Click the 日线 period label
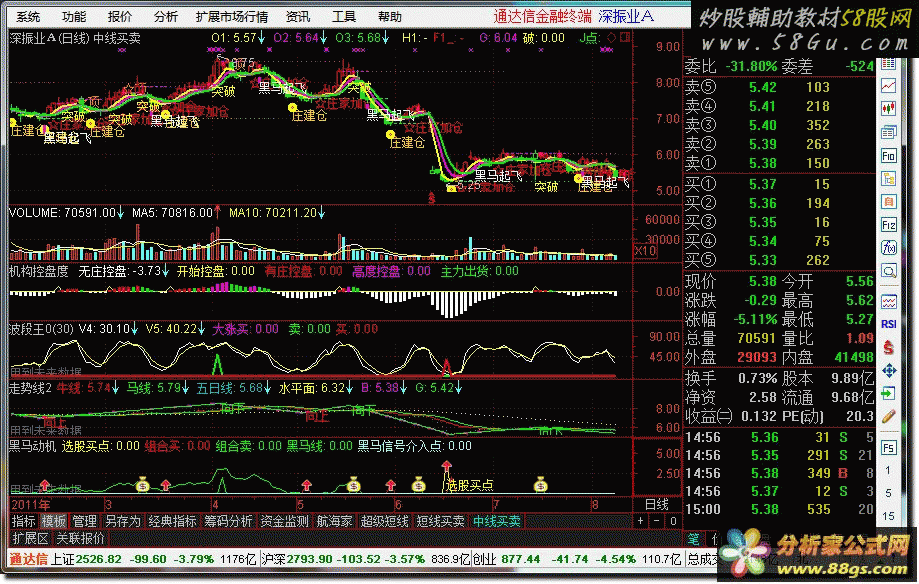This screenshot has height=584, width=919. pos(657,504)
